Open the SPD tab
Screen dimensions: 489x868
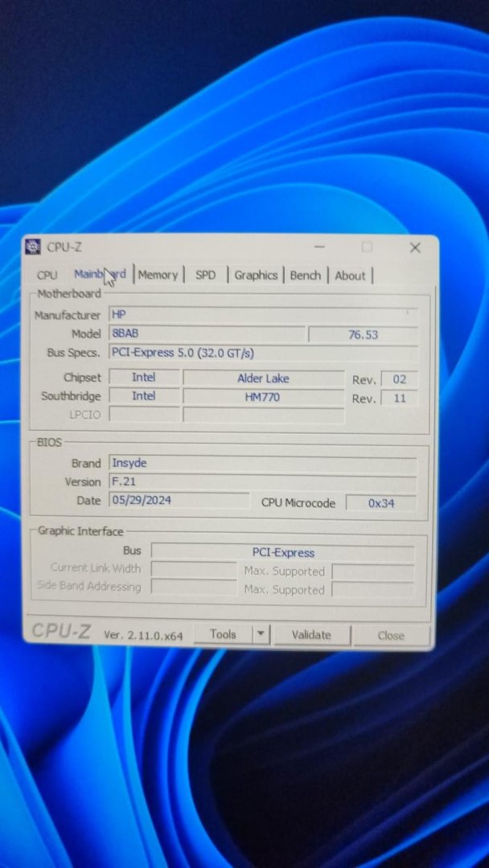(205, 275)
